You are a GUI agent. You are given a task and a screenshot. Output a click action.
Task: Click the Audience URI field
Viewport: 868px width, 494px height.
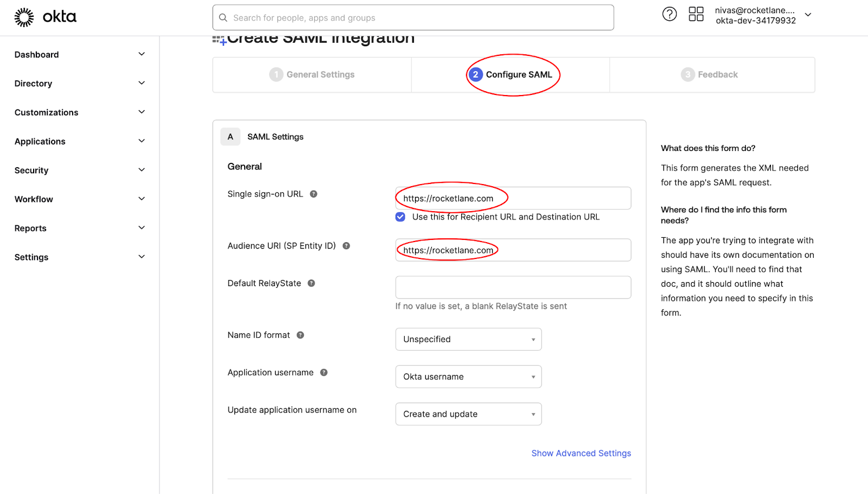pyautogui.click(x=513, y=250)
